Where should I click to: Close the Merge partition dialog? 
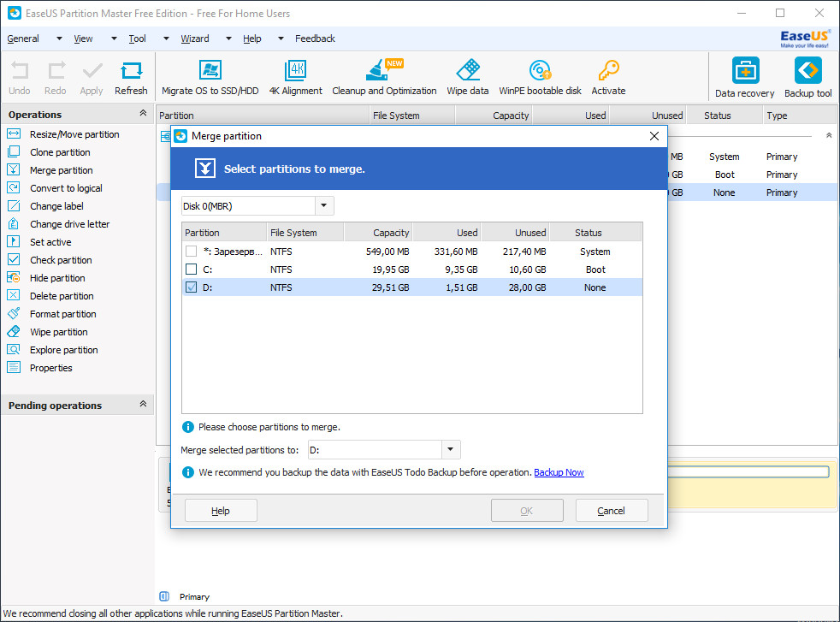click(654, 136)
